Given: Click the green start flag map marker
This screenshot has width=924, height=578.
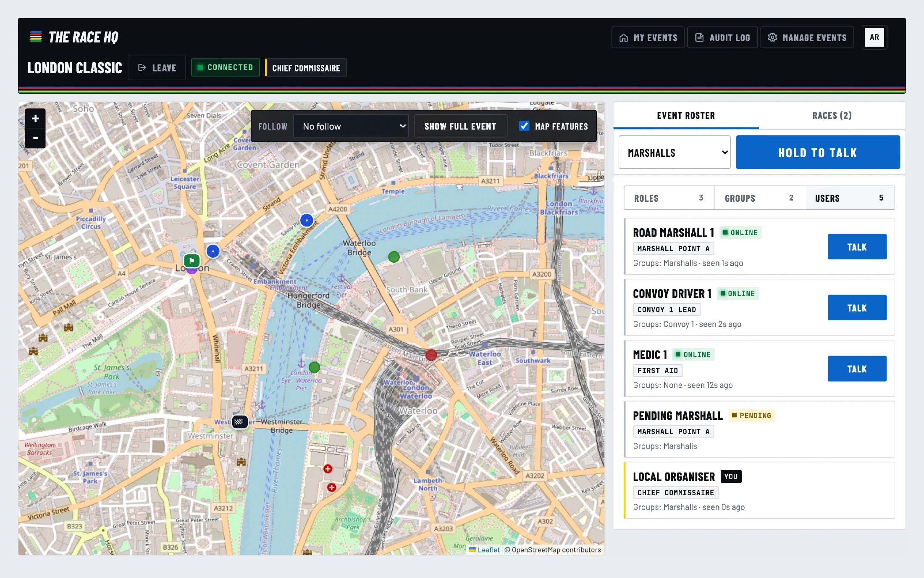Looking at the screenshot, I should click(x=192, y=261).
